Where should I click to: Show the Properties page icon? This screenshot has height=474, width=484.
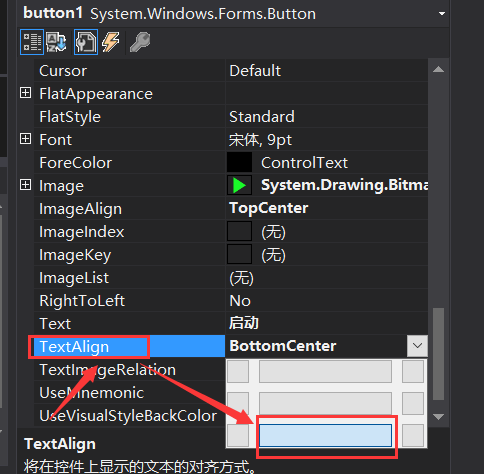tap(86, 42)
